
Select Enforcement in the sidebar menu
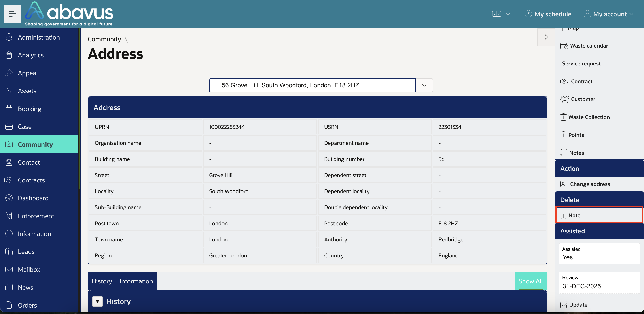(x=36, y=216)
